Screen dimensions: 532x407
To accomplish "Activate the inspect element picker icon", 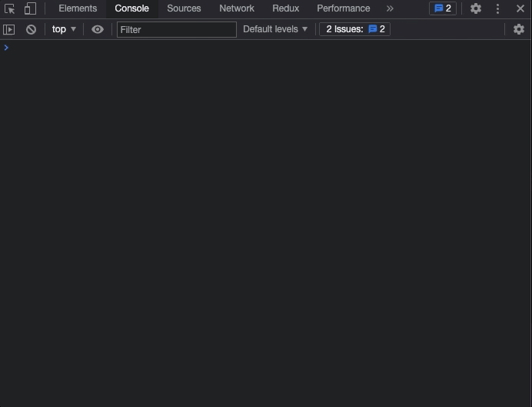I will pos(9,8).
